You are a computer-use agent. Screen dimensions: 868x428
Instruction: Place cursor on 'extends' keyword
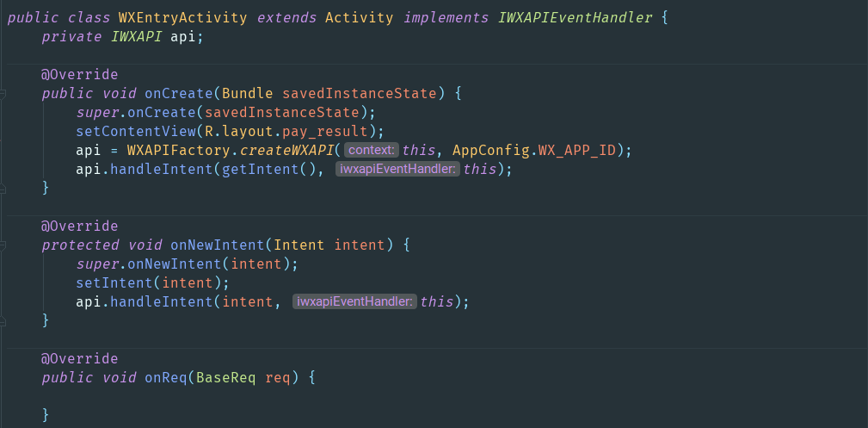[x=286, y=18]
